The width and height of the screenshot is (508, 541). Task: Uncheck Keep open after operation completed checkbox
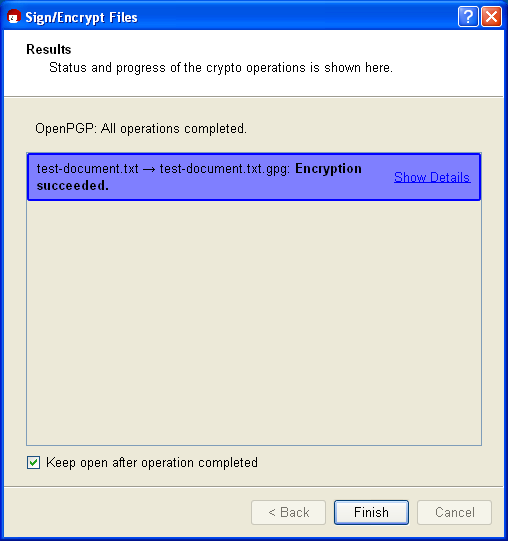tap(33, 462)
